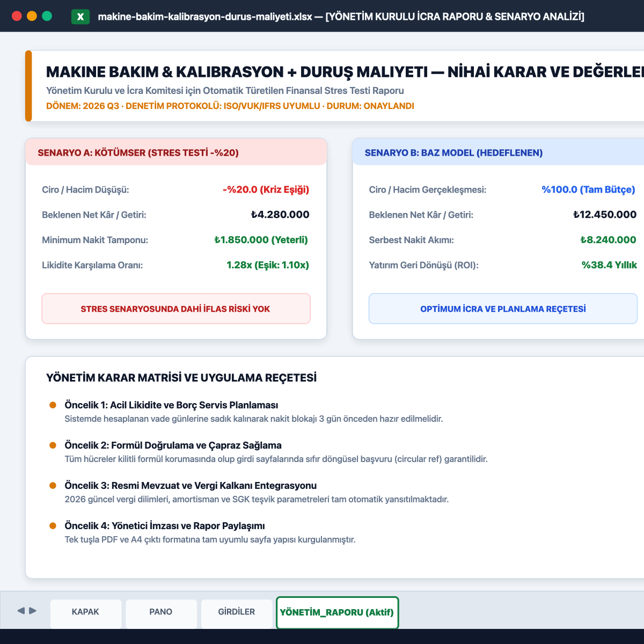
Task: Click the green maximize window button
Action: coord(47,16)
